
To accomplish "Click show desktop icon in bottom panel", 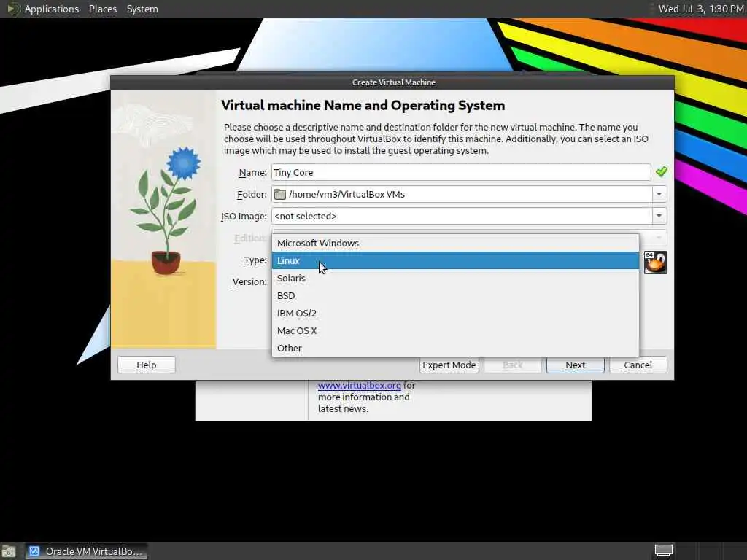I will coord(9,551).
